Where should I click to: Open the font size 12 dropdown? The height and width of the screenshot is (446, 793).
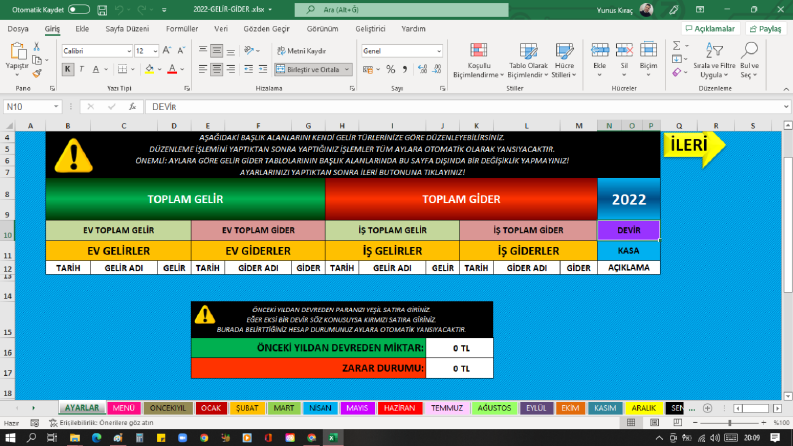click(x=155, y=51)
